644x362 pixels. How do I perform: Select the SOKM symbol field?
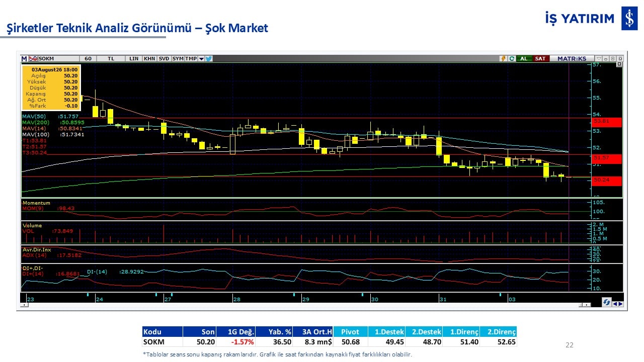point(58,58)
